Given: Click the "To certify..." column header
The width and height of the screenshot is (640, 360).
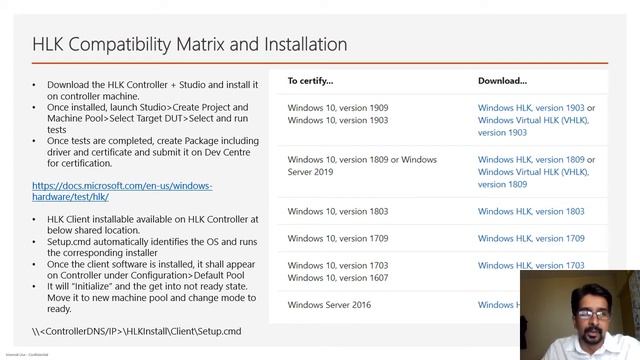Looking at the screenshot, I should coord(310,81).
